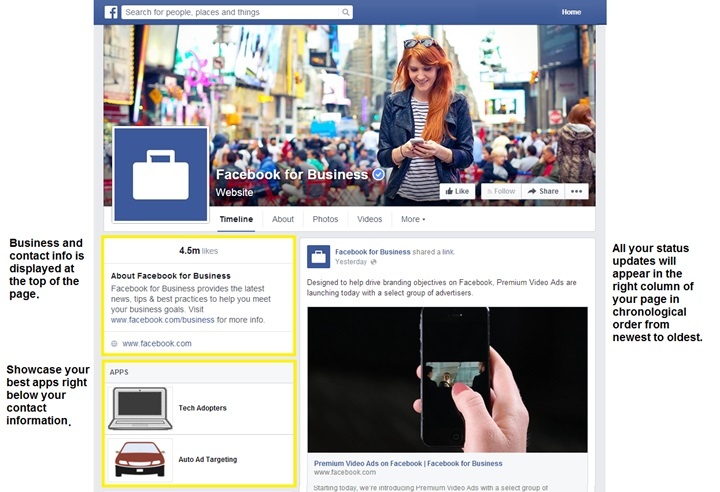Expand the More dropdown tab
Screen dimensions: 720x492
pyautogui.click(x=413, y=219)
